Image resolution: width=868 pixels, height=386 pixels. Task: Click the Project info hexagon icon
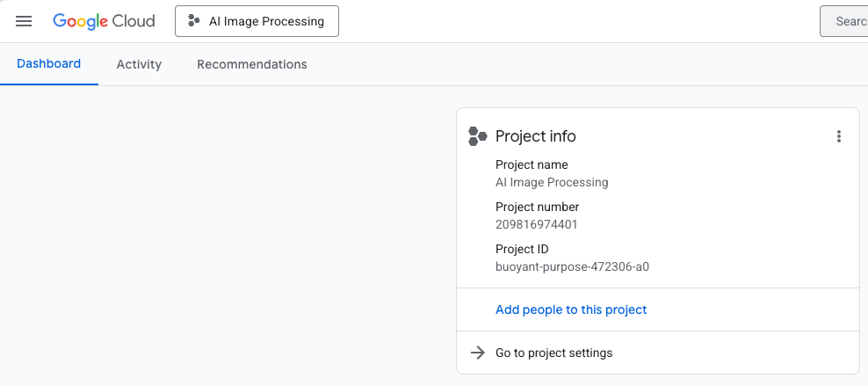[x=477, y=136]
